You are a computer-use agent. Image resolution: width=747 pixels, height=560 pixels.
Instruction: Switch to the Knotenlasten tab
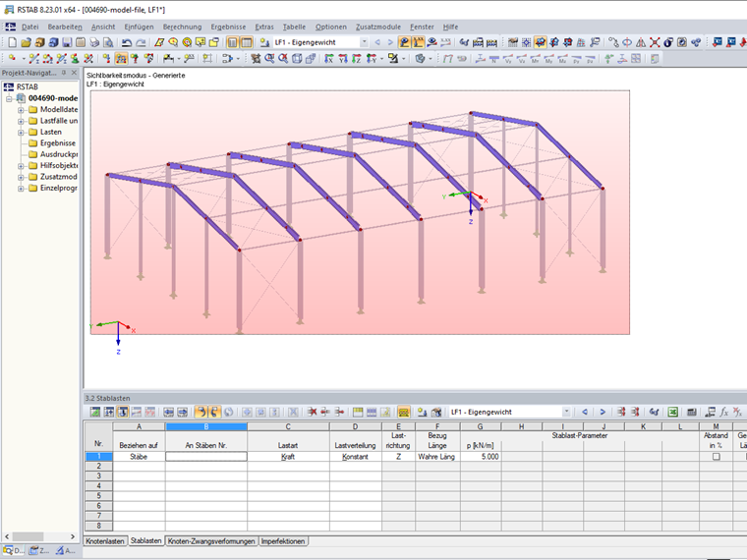105,541
